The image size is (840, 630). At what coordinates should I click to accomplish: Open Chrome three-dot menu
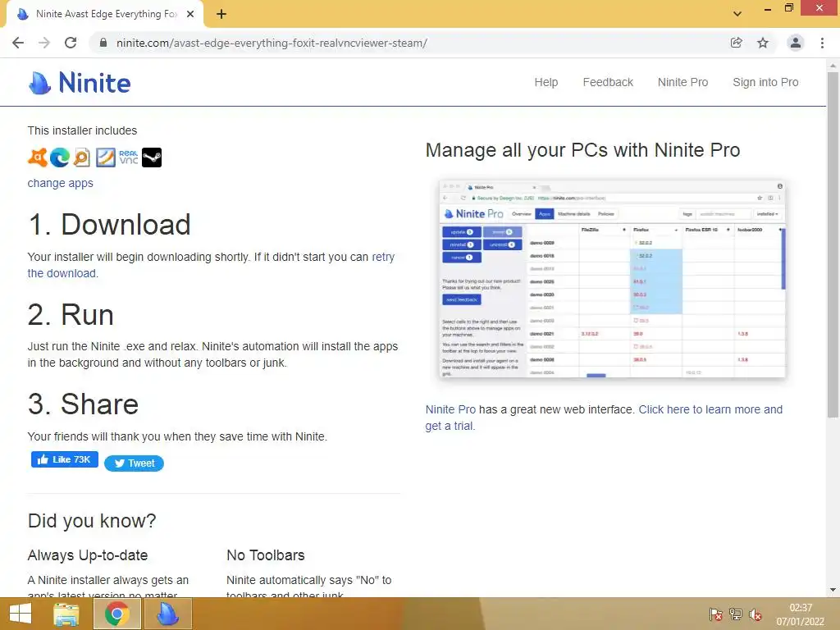pyautogui.click(x=822, y=43)
